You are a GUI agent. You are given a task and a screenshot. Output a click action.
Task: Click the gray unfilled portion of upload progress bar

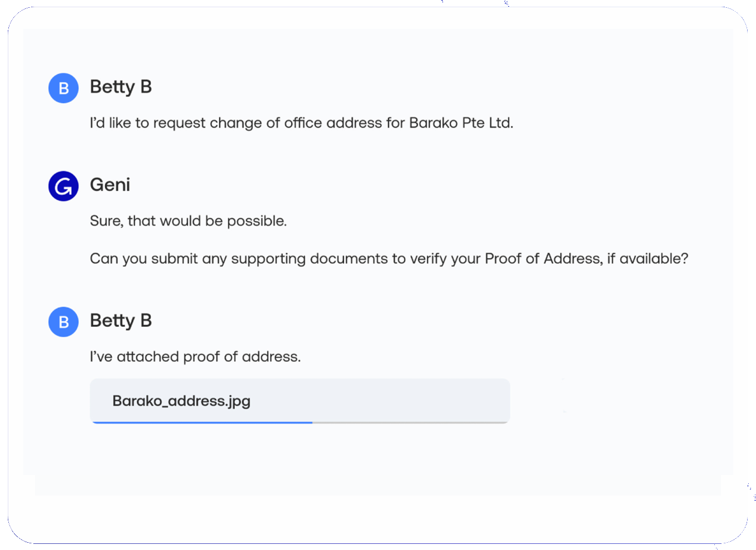click(410, 423)
